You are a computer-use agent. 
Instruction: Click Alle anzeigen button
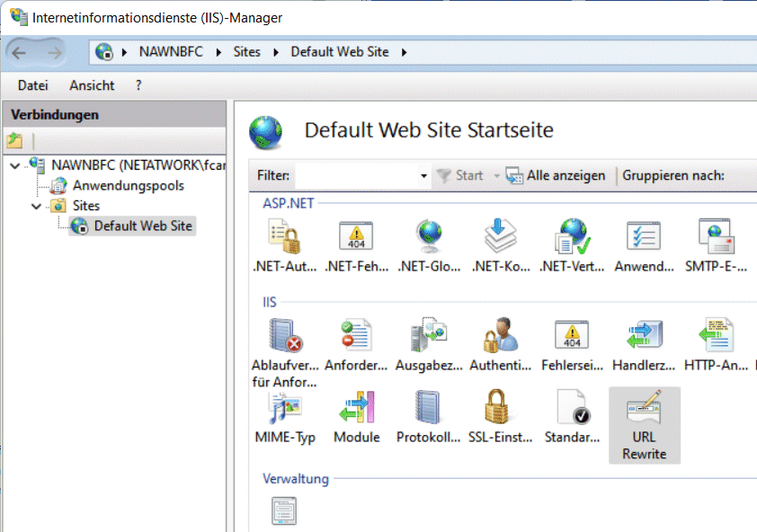tap(556, 175)
